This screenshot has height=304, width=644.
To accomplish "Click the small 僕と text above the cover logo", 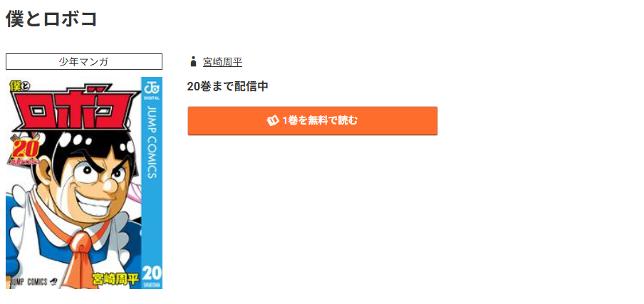I will [x=18, y=85].
